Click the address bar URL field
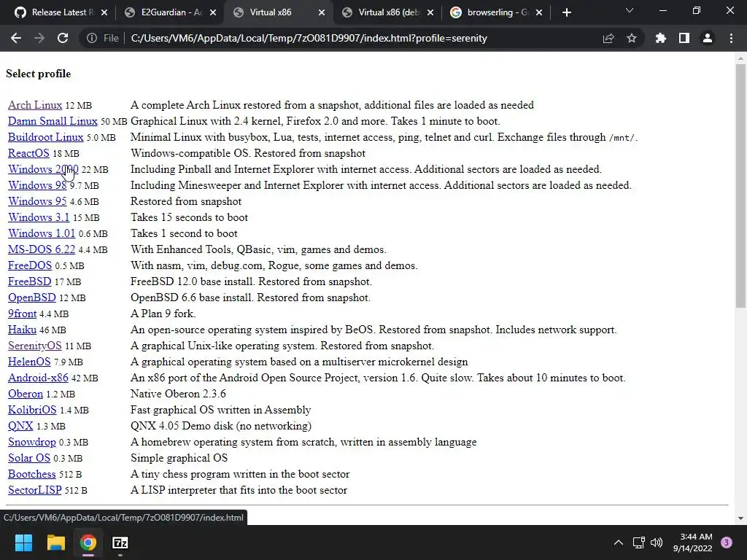 click(x=309, y=38)
